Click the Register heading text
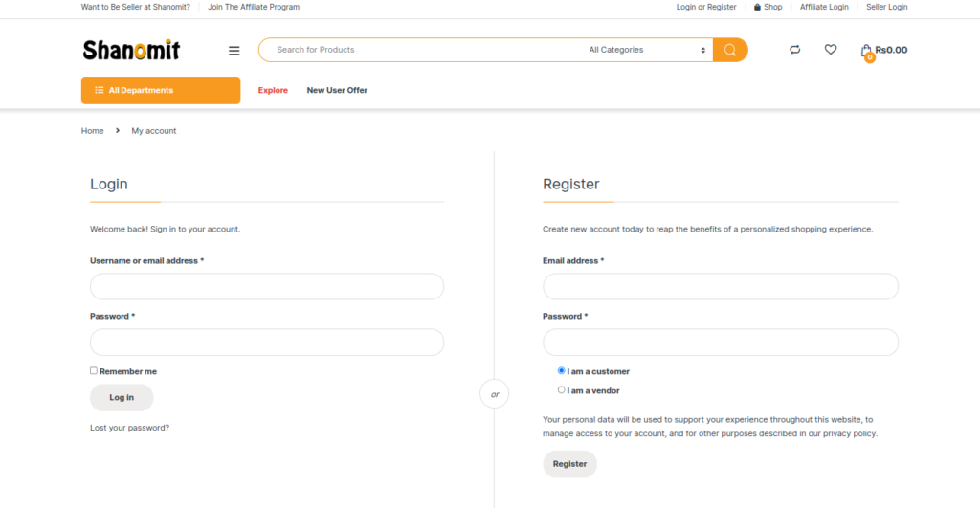 coord(570,185)
